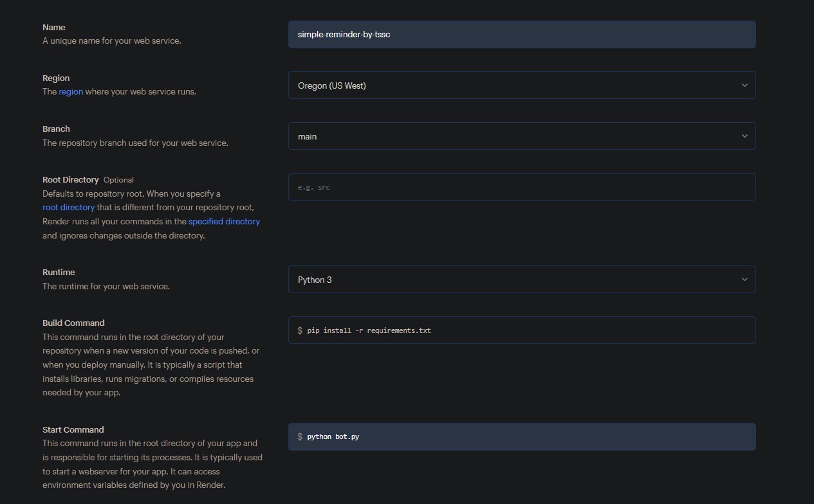This screenshot has width=814, height=504.
Task: Click the Start Command heading label
Action: pos(73,430)
